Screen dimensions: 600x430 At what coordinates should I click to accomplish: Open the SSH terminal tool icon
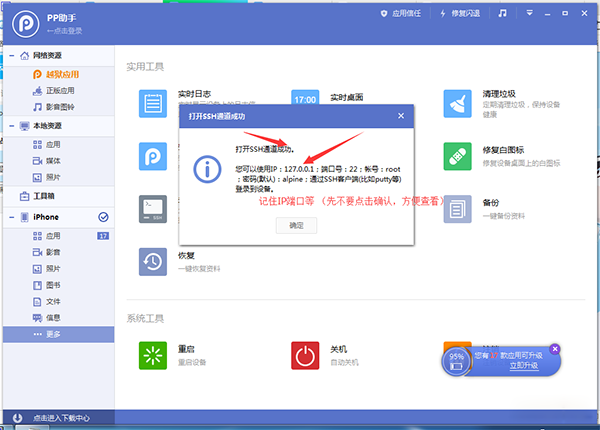point(153,208)
